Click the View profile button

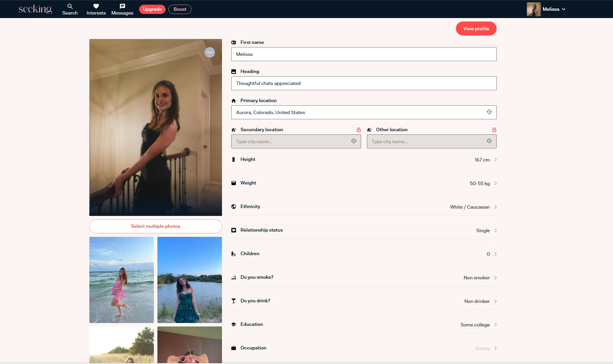(x=476, y=29)
